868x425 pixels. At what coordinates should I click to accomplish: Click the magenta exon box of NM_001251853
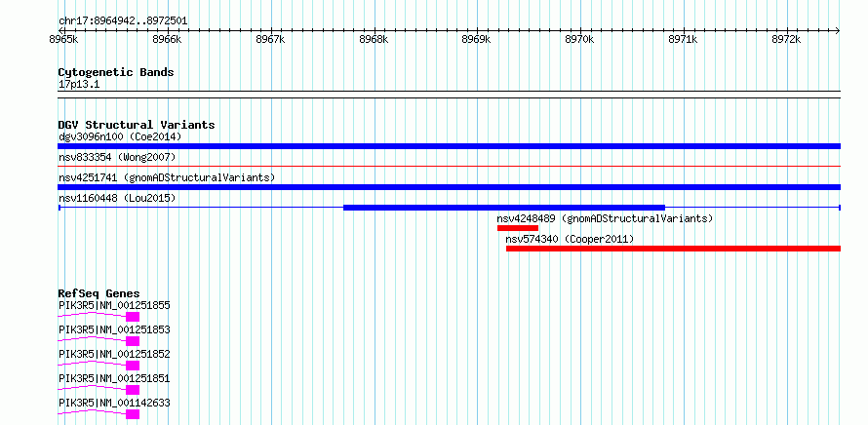tap(133, 341)
